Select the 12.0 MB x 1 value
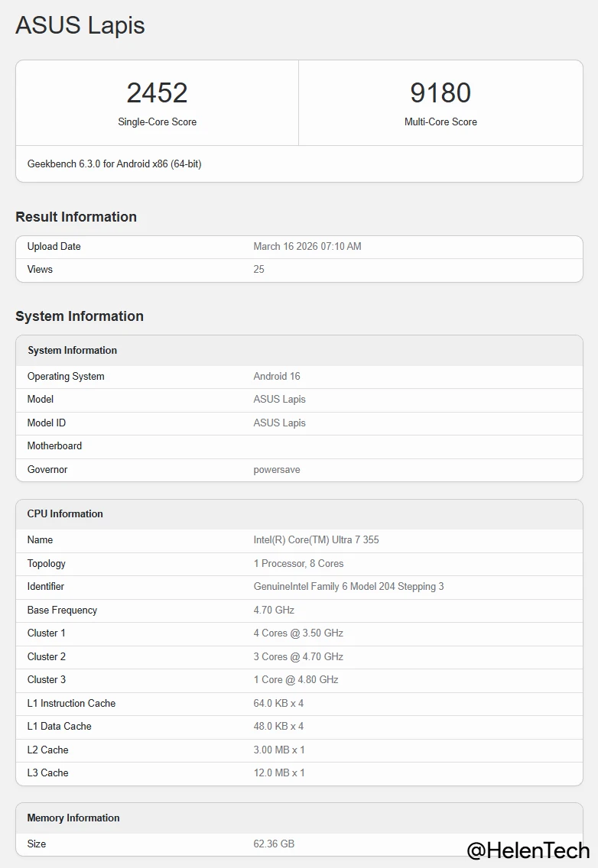 pyautogui.click(x=279, y=772)
